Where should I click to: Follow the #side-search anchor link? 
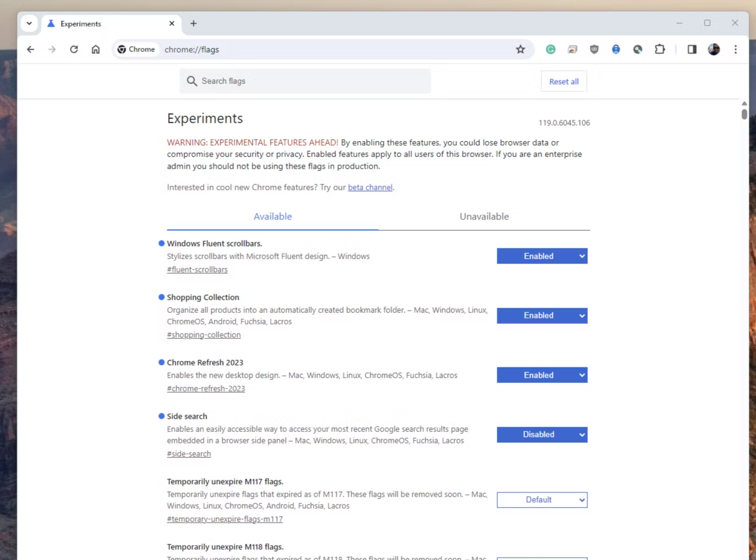point(189,454)
